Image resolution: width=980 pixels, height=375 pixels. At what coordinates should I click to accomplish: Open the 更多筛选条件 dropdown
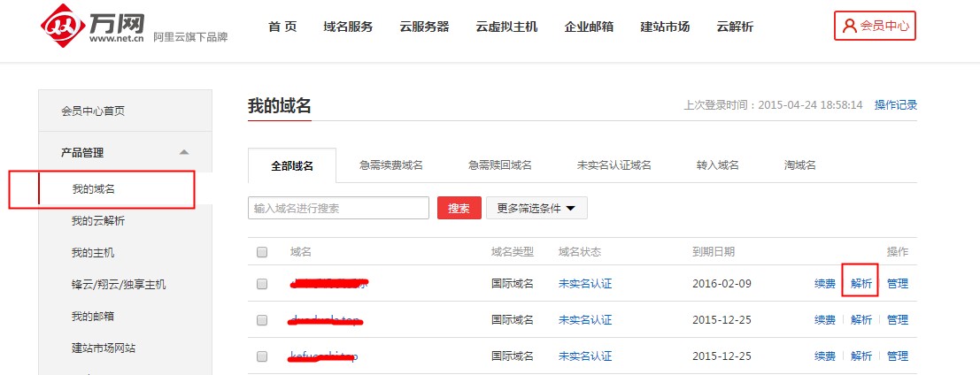[x=536, y=209]
